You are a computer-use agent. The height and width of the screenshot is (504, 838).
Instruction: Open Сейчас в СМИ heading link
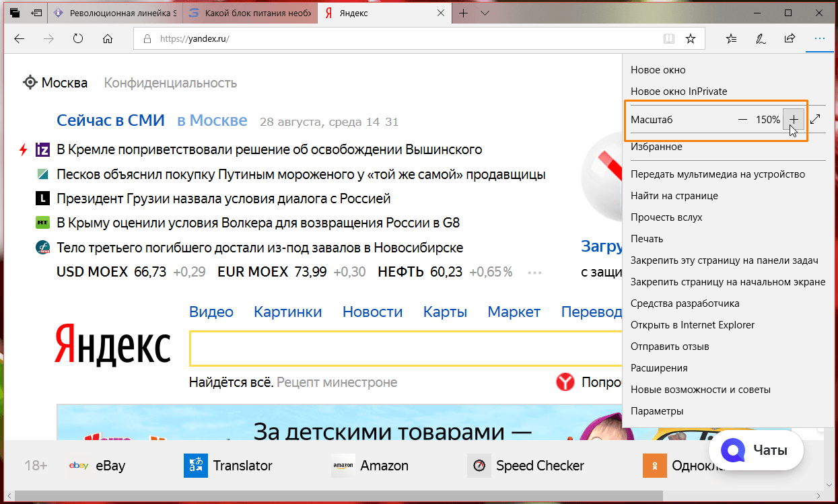tap(111, 120)
